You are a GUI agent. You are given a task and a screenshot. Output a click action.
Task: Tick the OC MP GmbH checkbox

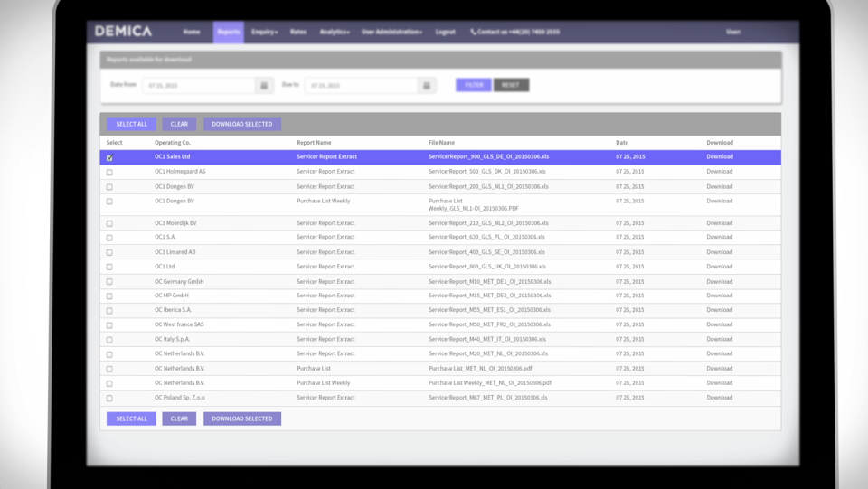coord(109,296)
